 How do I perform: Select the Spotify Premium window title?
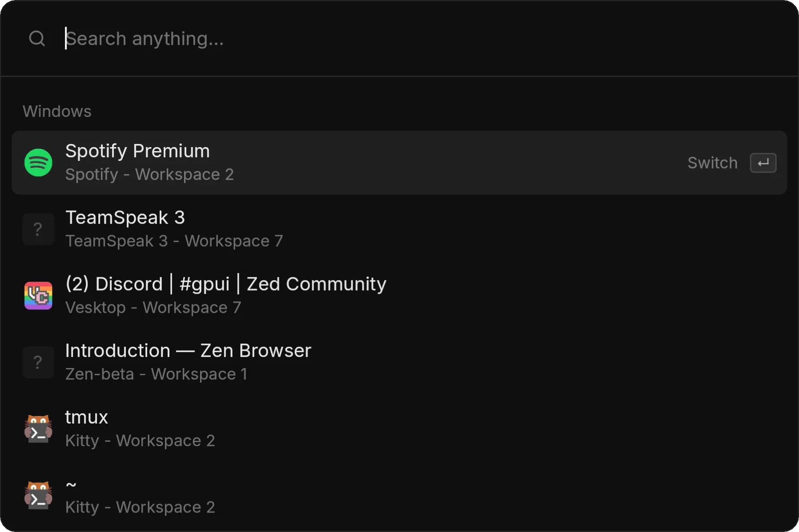click(137, 151)
